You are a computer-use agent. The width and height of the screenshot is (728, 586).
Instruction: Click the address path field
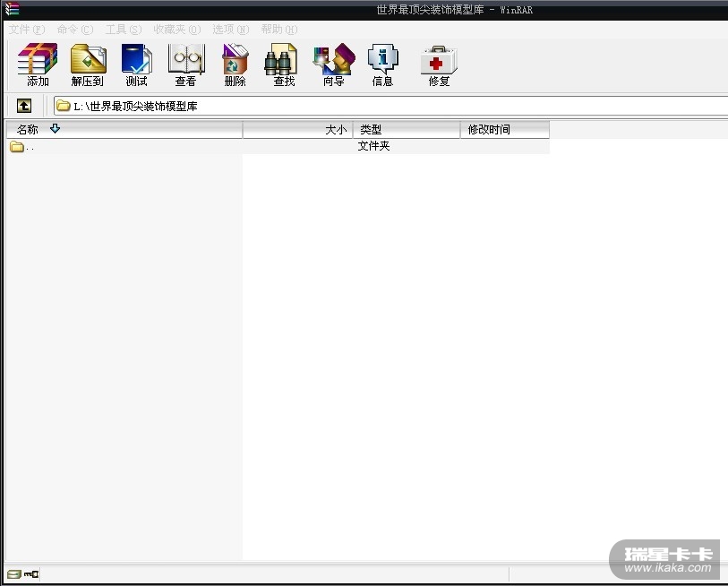tap(391, 106)
